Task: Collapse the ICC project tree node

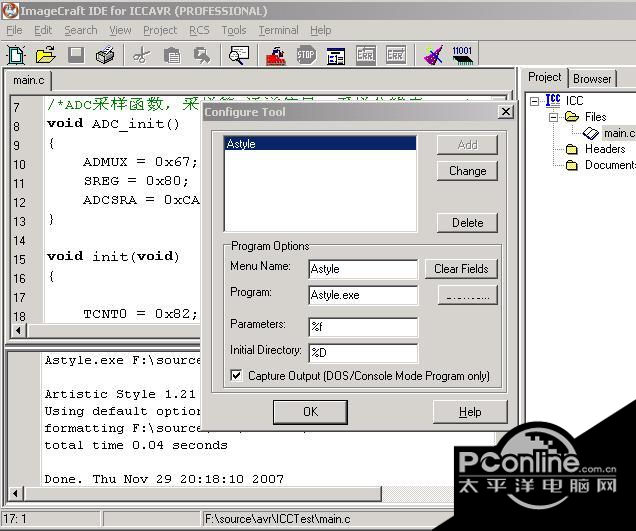Action: click(x=535, y=101)
